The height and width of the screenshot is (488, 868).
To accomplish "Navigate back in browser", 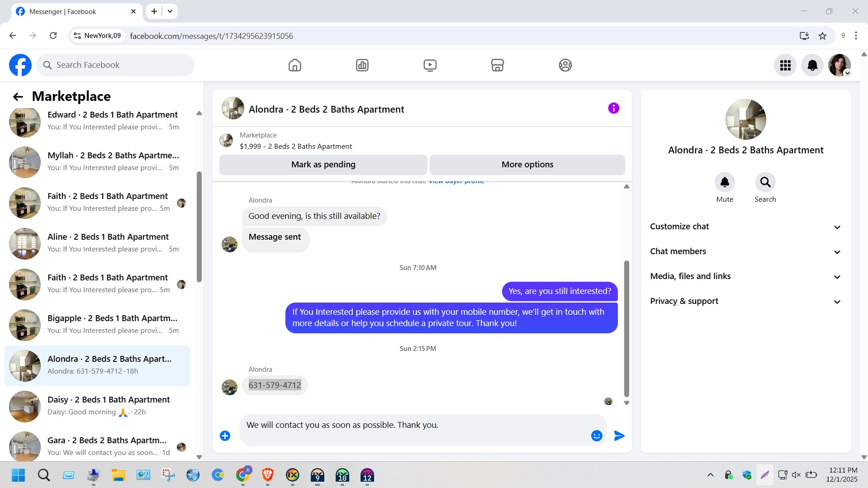I will click(x=13, y=36).
